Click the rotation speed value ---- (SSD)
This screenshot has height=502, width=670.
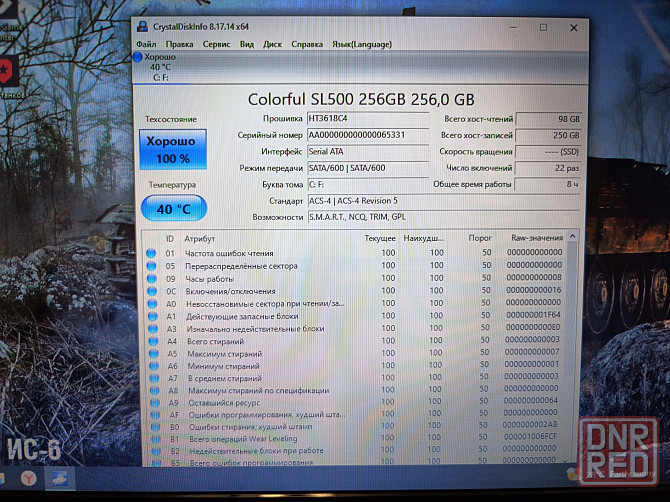point(548,152)
